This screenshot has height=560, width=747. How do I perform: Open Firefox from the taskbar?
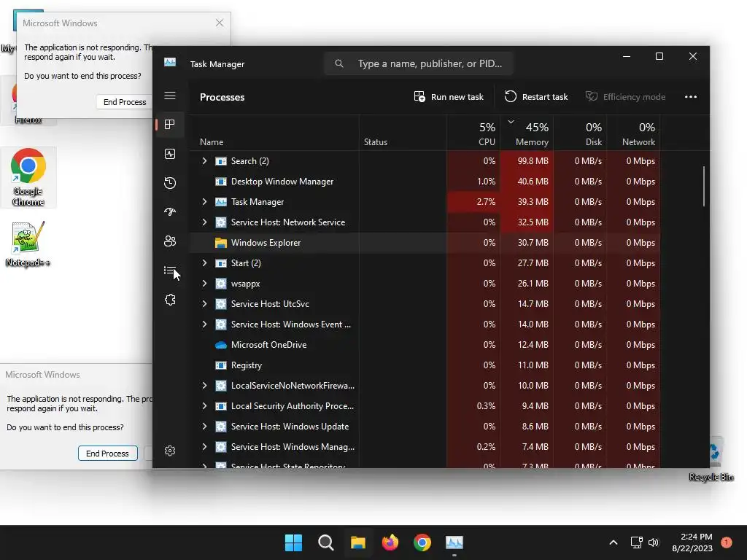click(390, 542)
